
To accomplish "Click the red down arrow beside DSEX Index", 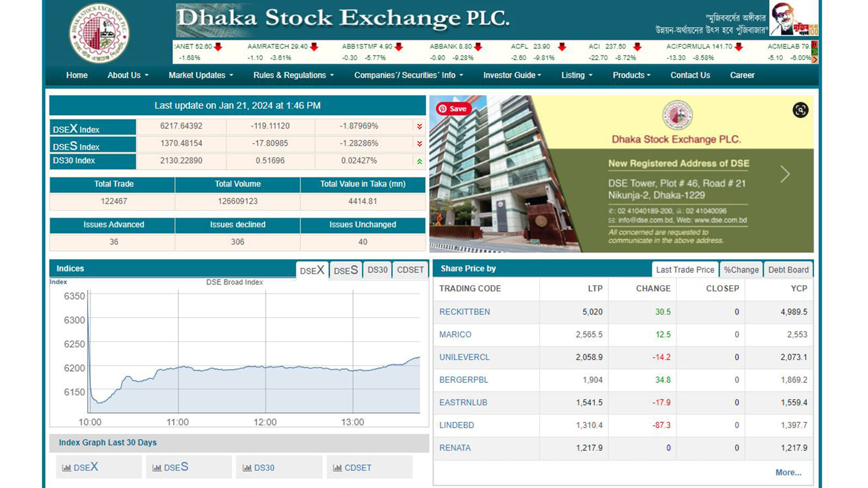I will 419,126.
